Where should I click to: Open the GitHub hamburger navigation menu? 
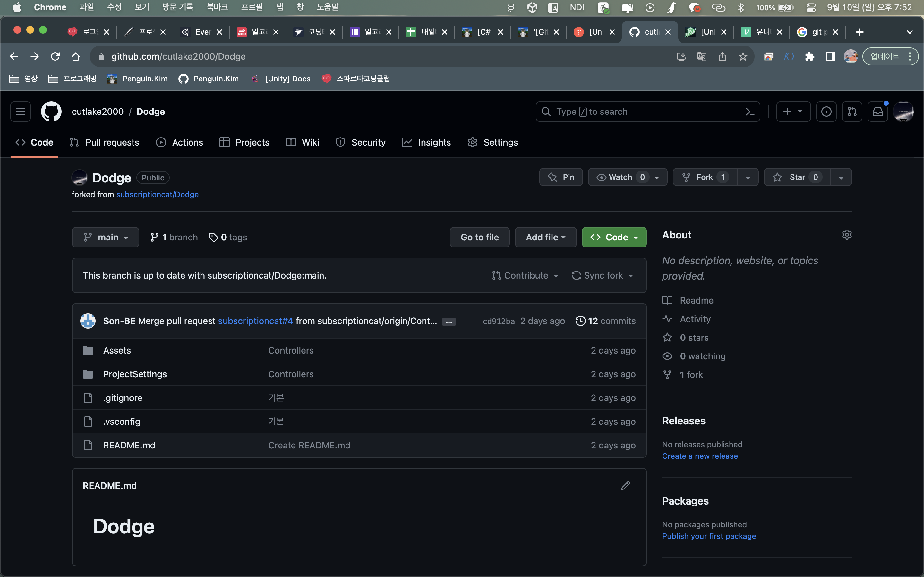(20, 112)
